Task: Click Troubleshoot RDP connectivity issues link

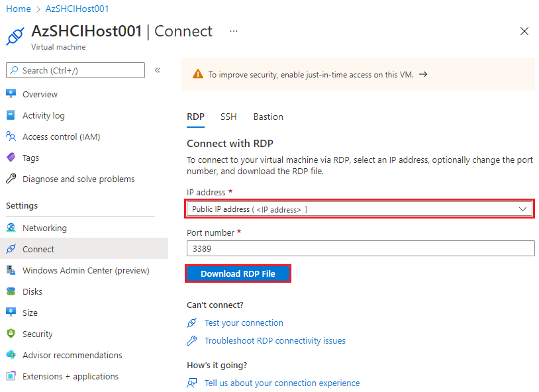Action: pyautogui.click(x=275, y=340)
